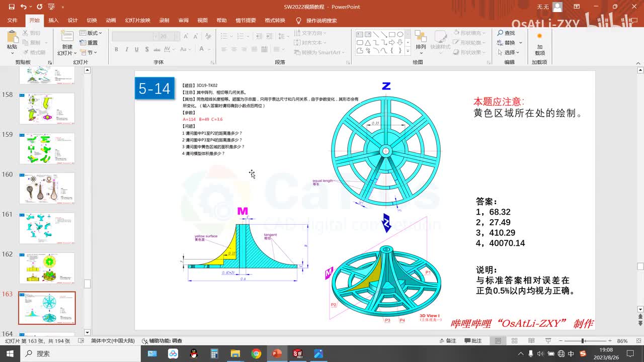Select the Rectangle shape in gallery
The width and height of the screenshot is (644, 362).
(391, 35)
